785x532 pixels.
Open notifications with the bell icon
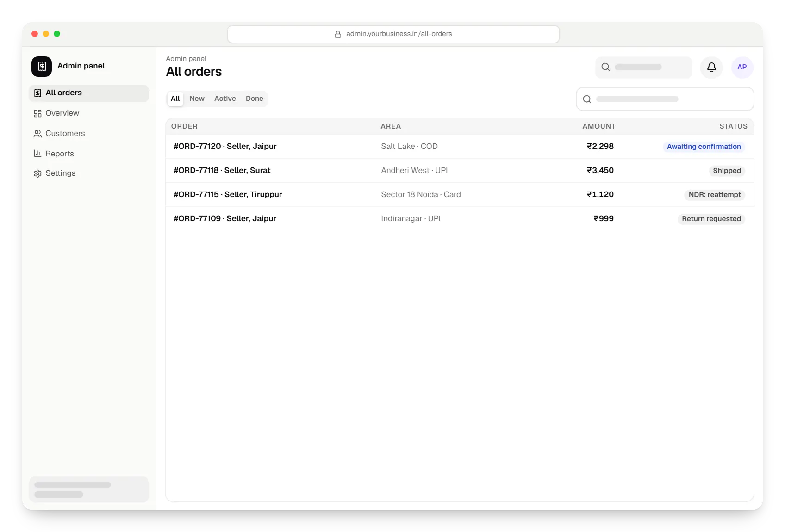(x=711, y=68)
